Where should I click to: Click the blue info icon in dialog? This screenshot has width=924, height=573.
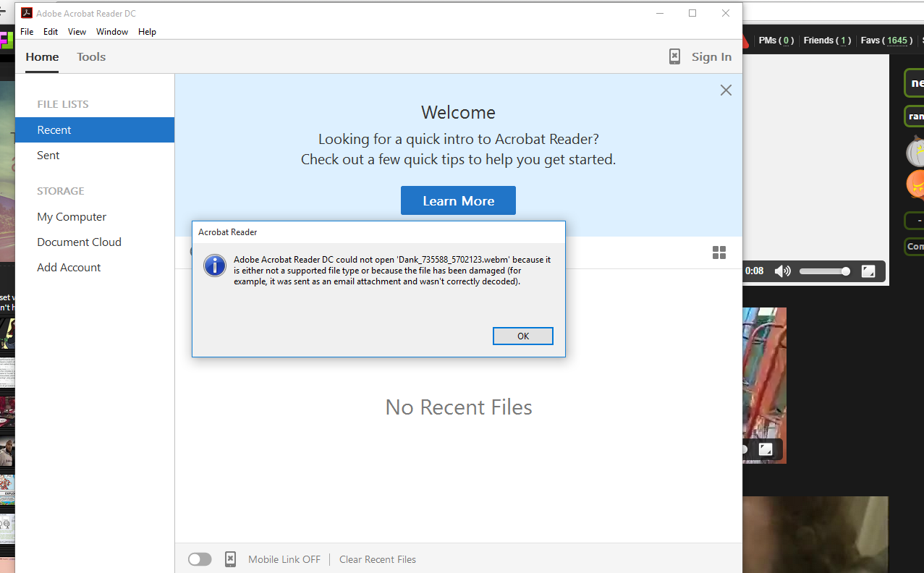coord(215,266)
